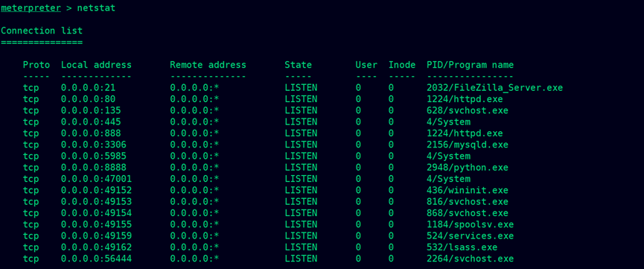
Task: Select local address 0.0.0.0:888
Action: coord(91,133)
